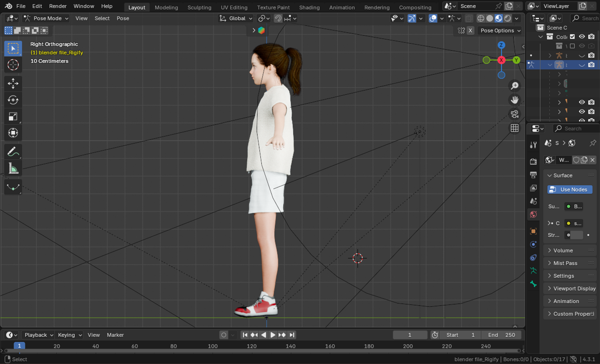Toggle X-Ray display
Image resolution: width=600 pixels, height=364 pixels.
(468, 18)
